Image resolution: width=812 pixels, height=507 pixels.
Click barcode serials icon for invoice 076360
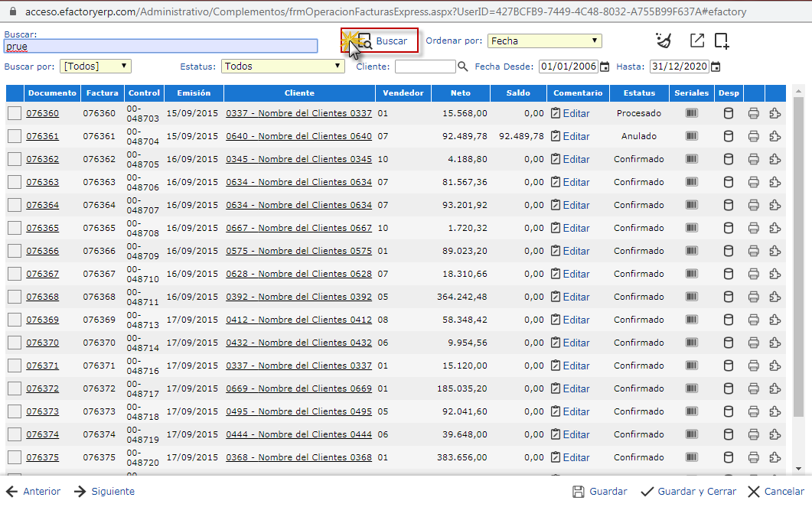click(692, 113)
